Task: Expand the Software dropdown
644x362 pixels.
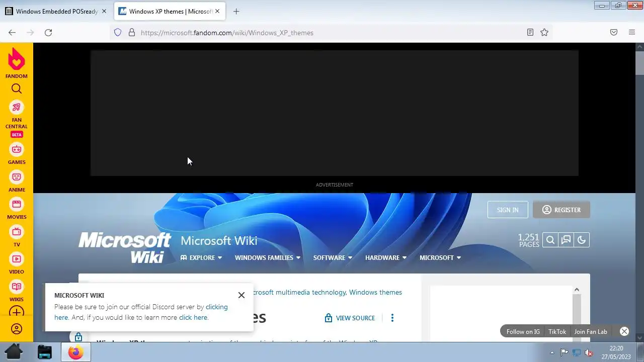Action: 333,257
